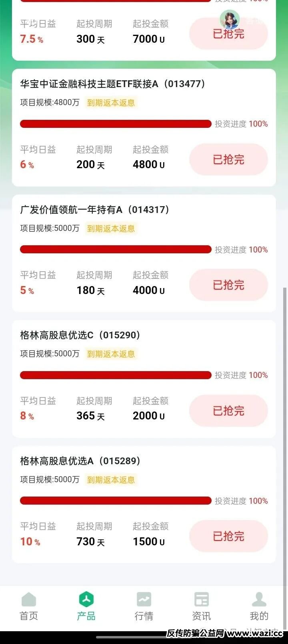Tap the 产品 products icon
The height and width of the screenshot is (644, 288).
(86, 600)
